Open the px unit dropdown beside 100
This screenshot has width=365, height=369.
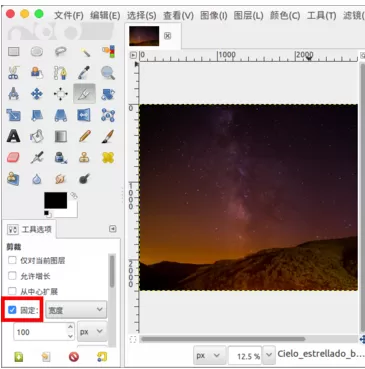pyautogui.click(x=92, y=332)
